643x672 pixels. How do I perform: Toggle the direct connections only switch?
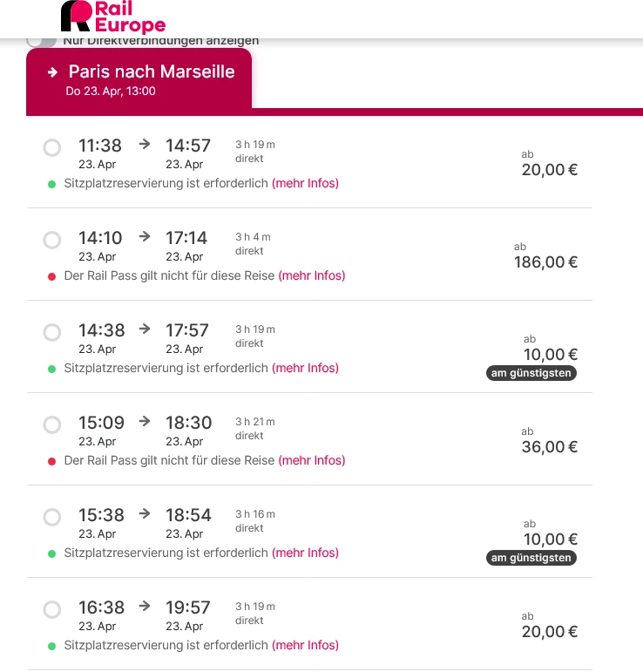tap(41, 40)
